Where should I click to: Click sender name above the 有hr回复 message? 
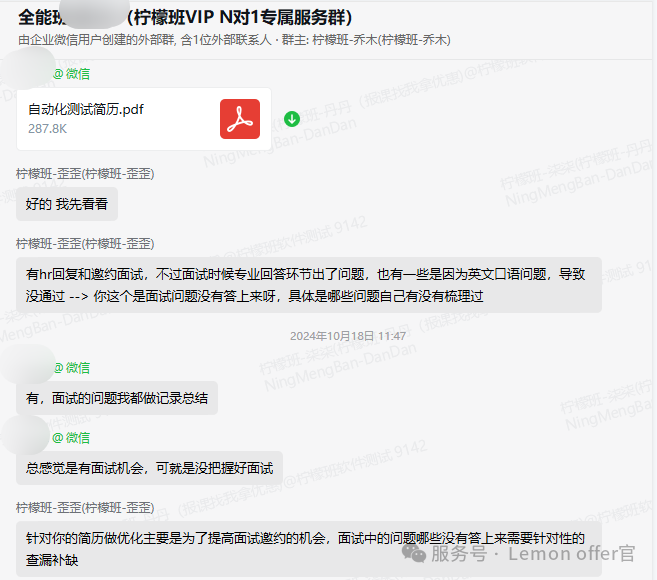85,243
